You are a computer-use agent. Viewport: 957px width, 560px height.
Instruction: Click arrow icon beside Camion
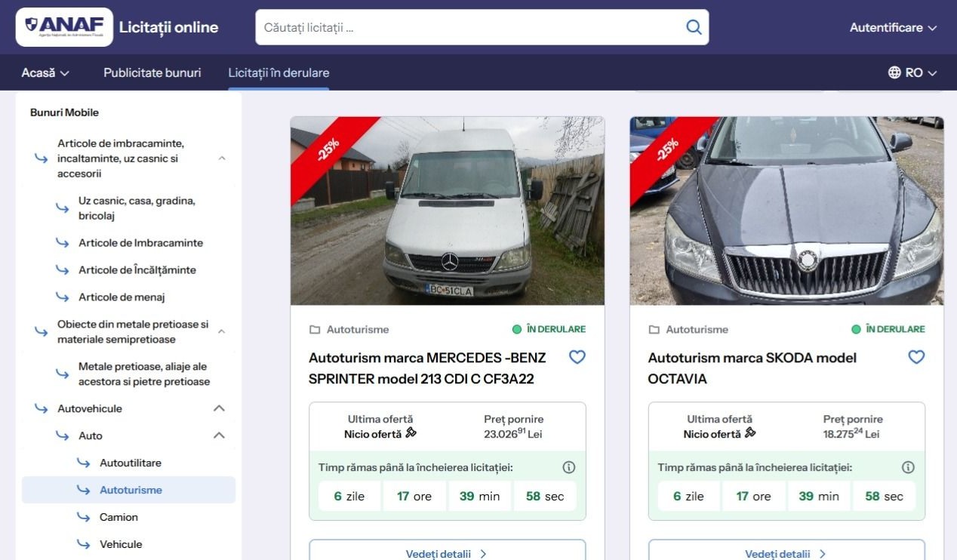coord(84,517)
